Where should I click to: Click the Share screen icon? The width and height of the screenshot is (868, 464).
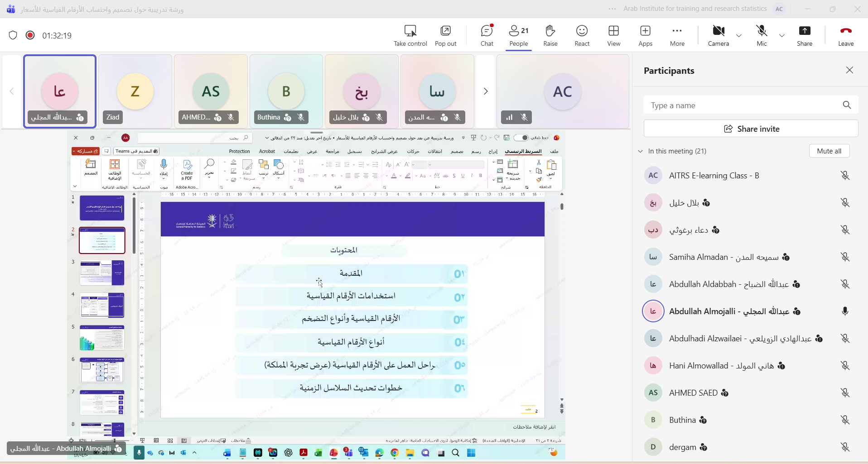pyautogui.click(x=805, y=35)
